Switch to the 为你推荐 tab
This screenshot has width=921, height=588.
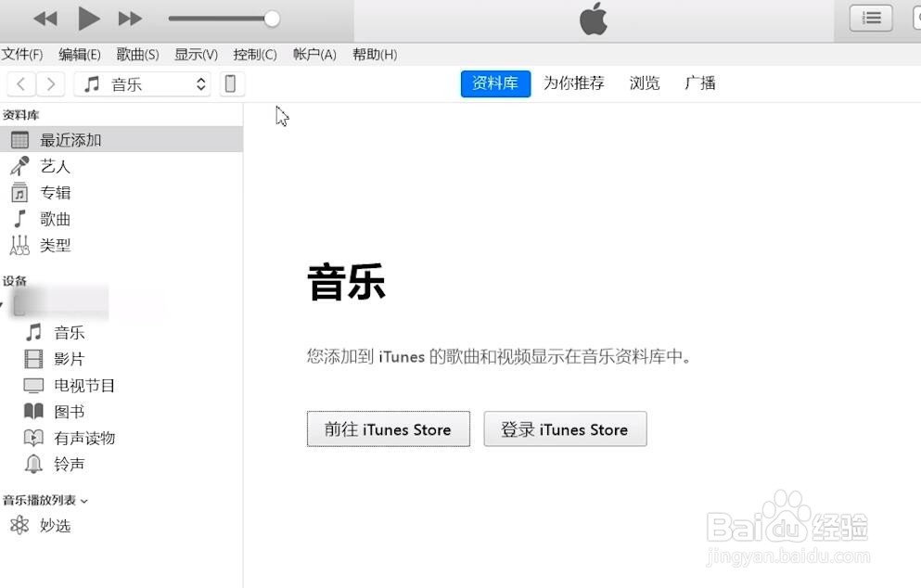click(x=574, y=83)
